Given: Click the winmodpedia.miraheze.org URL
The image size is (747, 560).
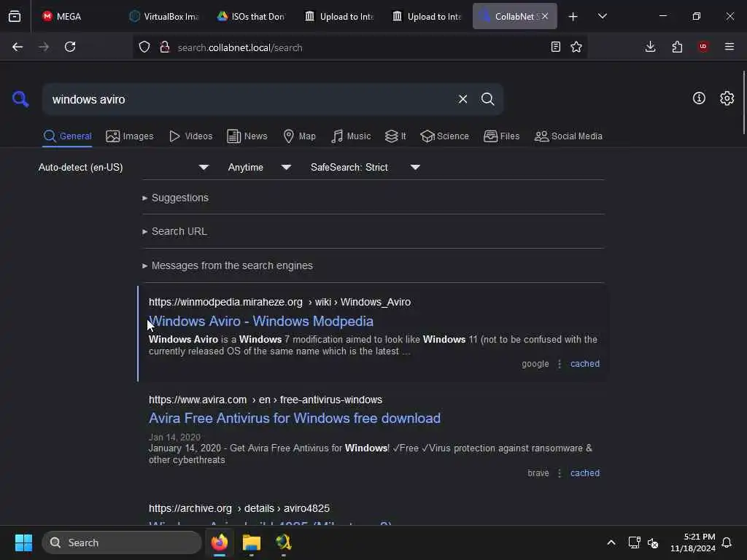Looking at the screenshot, I should [x=279, y=303].
